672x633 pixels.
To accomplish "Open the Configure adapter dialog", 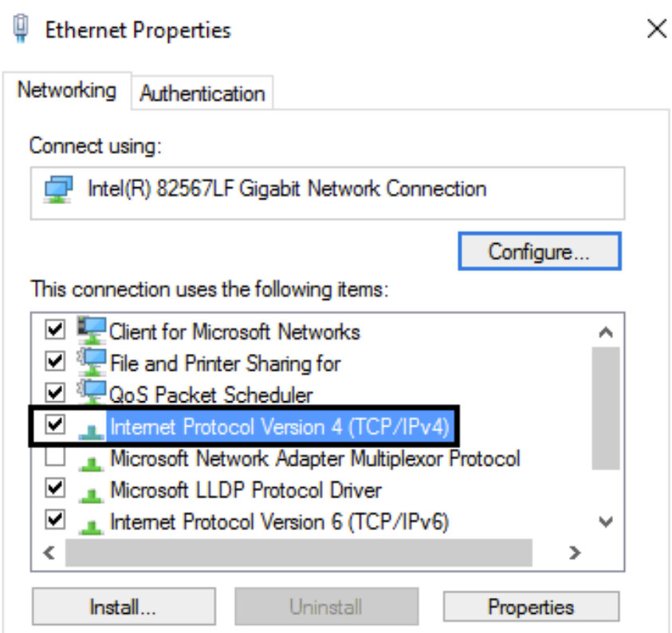I will 539,252.
